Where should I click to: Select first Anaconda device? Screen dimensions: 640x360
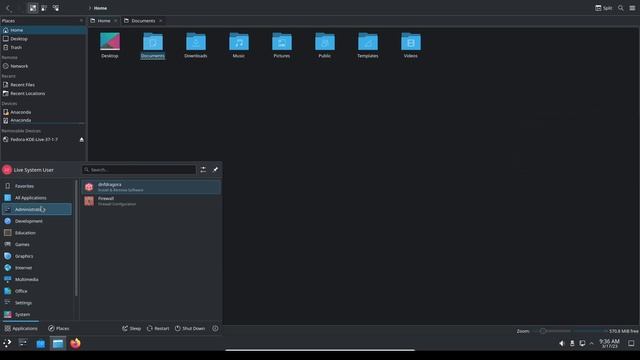pos(43,112)
